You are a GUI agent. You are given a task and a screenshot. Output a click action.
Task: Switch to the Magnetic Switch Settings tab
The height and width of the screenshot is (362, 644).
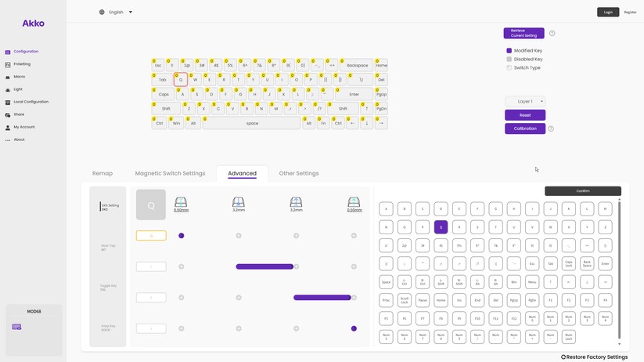(170, 173)
